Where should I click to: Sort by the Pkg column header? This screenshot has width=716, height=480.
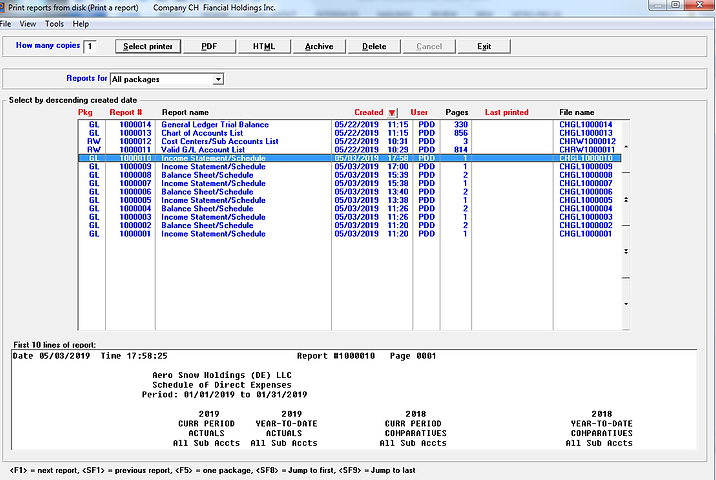(x=85, y=112)
